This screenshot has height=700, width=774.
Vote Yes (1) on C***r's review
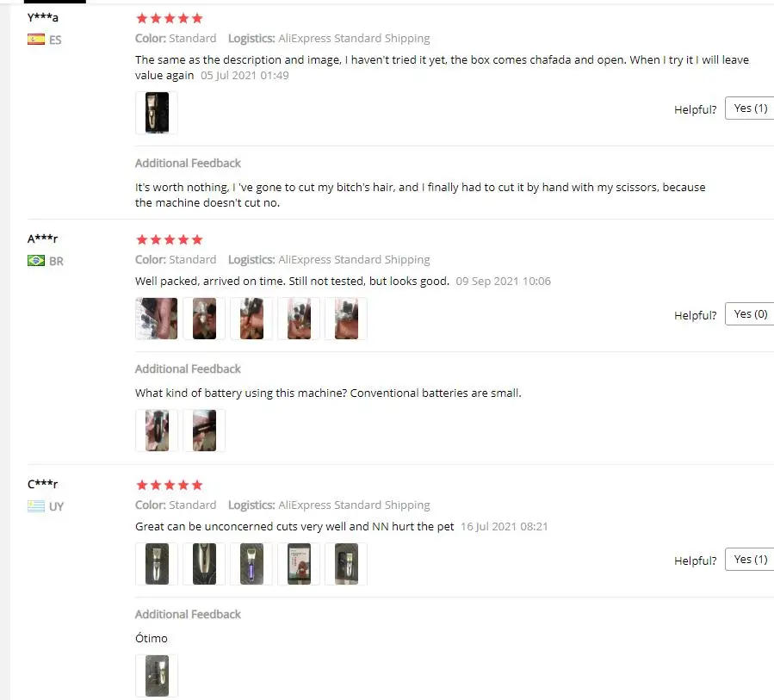tap(750, 560)
